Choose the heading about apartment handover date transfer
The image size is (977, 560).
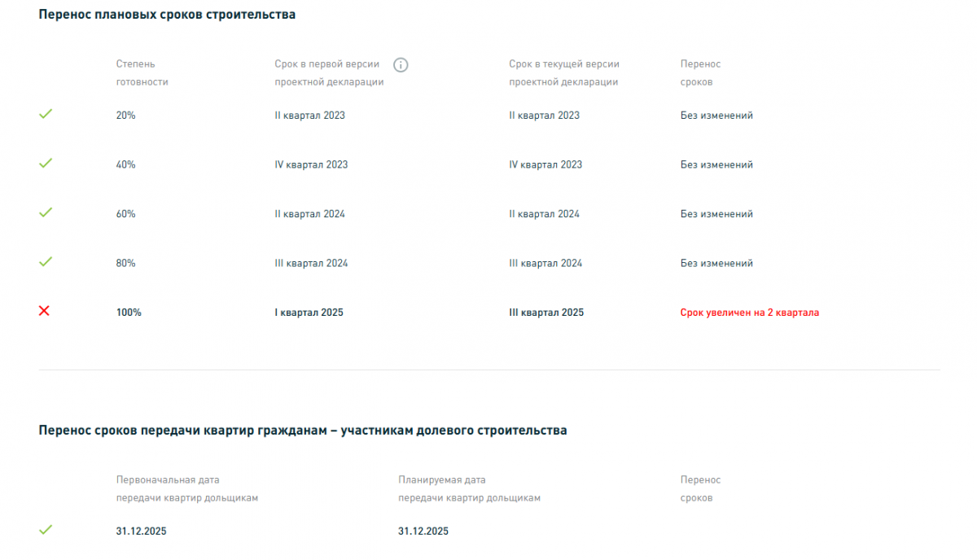pos(303,431)
